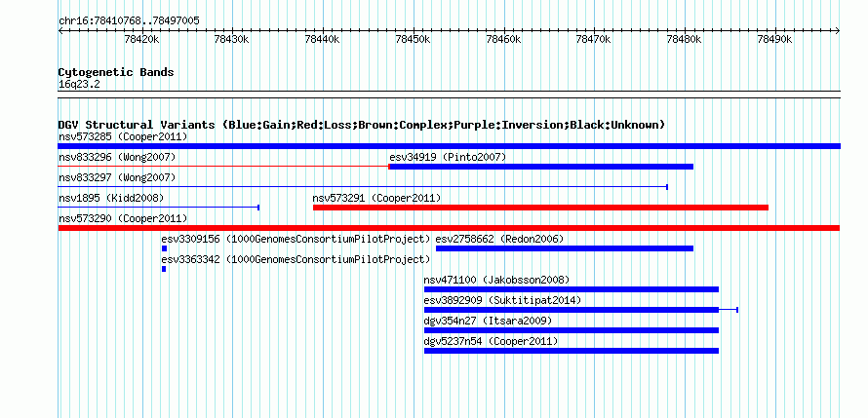Select the nsv471100 blue gain bar

[x=572, y=289]
